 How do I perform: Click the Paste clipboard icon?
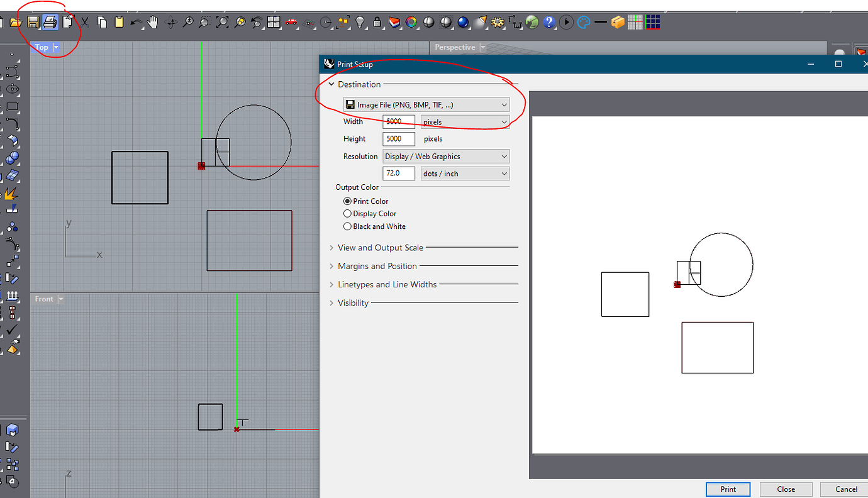click(x=118, y=21)
